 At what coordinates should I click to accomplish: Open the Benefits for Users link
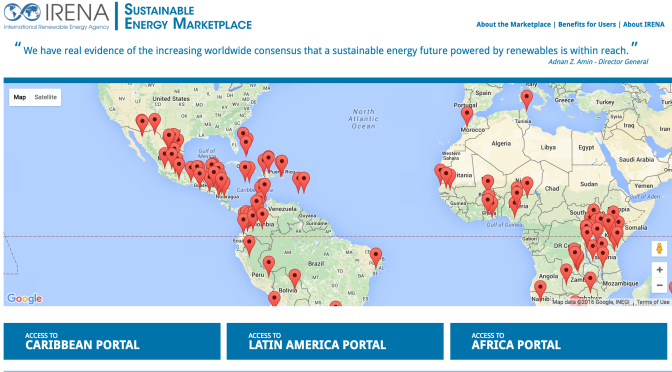pos(587,24)
